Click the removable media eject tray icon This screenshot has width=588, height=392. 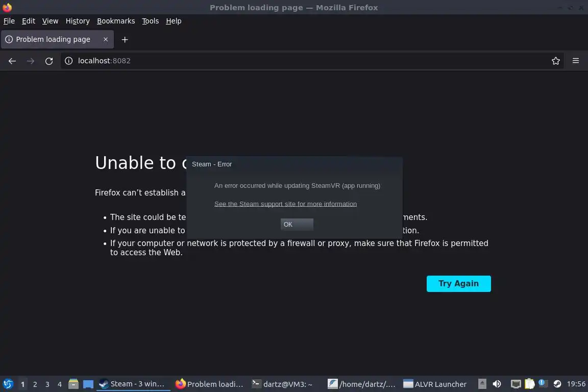tap(482, 384)
